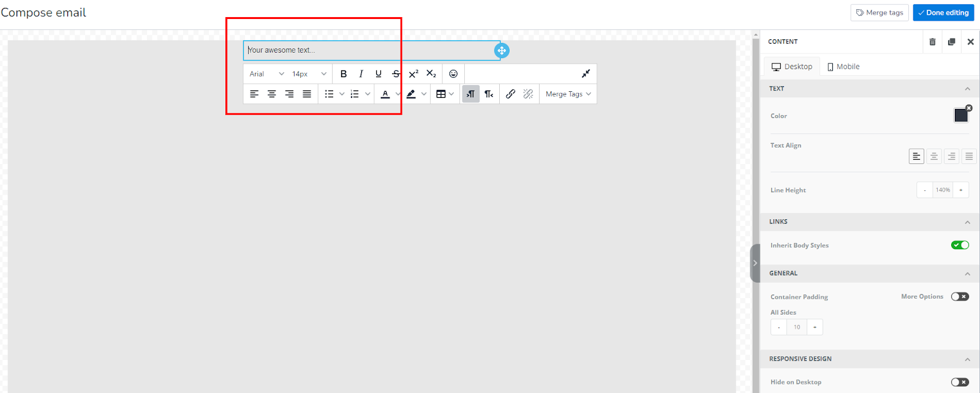Open the Arial font family dropdown
The image size is (980, 393).
tap(266, 74)
